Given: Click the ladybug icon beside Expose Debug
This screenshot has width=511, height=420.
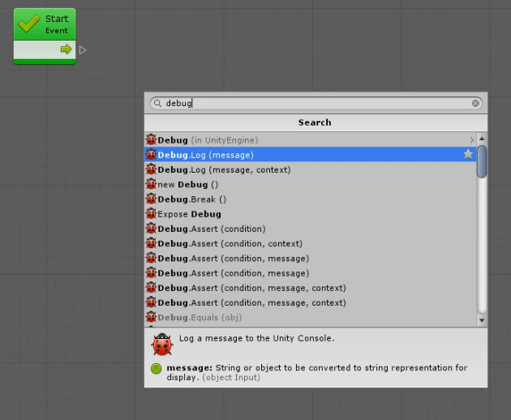Looking at the screenshot, I should coord(151,214).
